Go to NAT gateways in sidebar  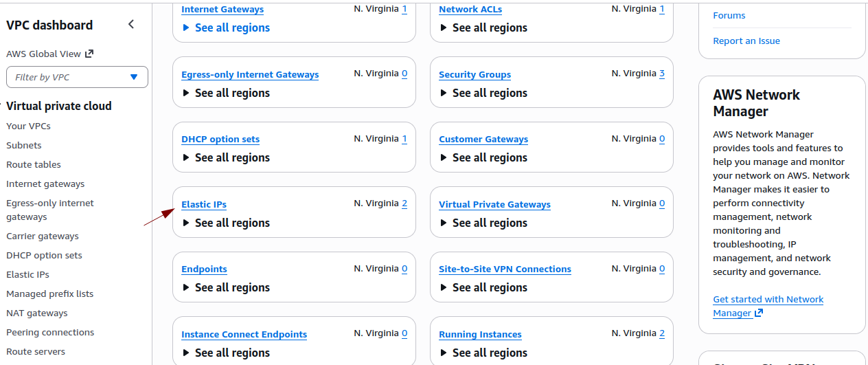tap(37, 313)
